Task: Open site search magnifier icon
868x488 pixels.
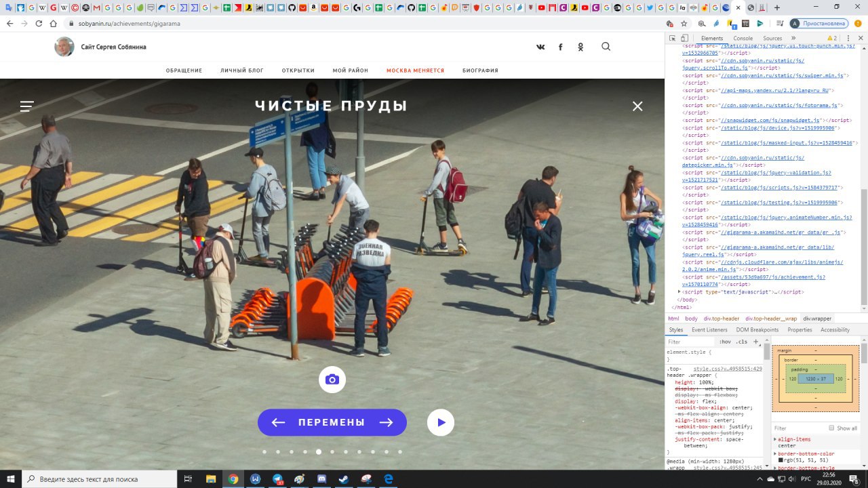Action: pyautogui.click(x=606, y=47)
